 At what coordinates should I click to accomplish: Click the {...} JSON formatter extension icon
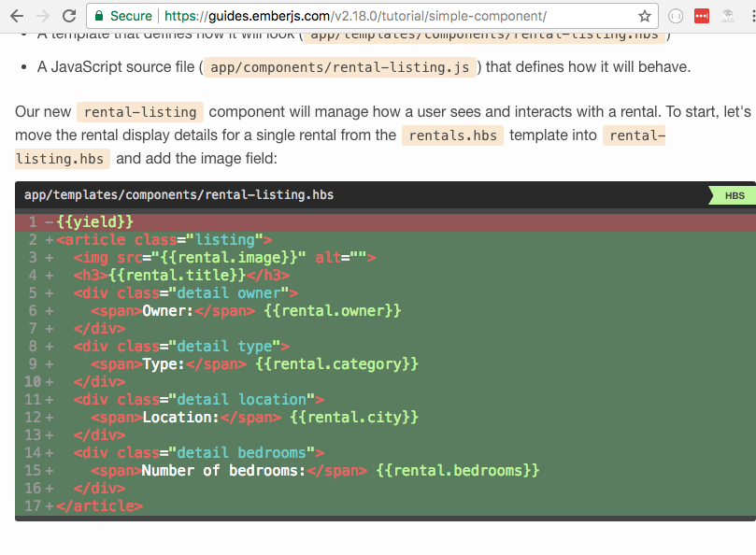click(x=675, y=16)
